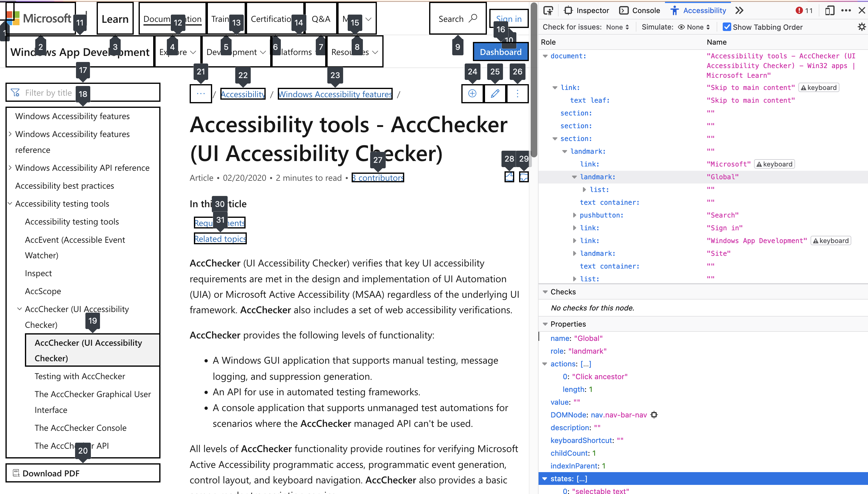Click the element picker icon in DevTools

click(x=548, y=11)
